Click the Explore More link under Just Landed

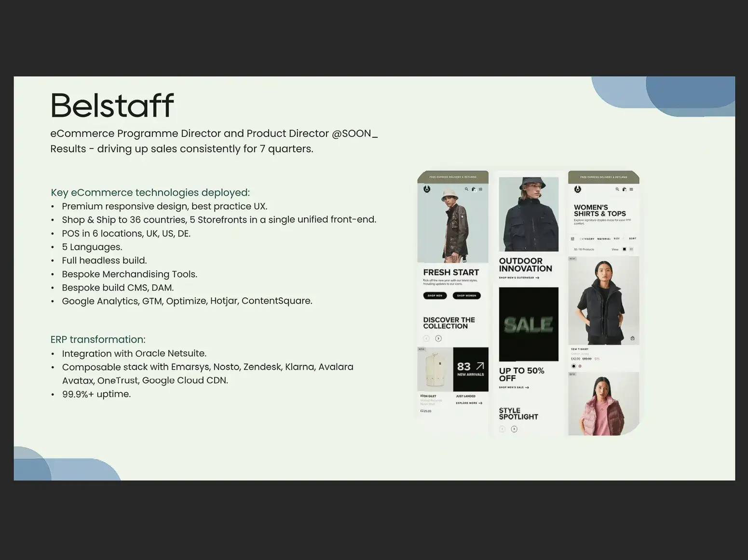[469, 403]
